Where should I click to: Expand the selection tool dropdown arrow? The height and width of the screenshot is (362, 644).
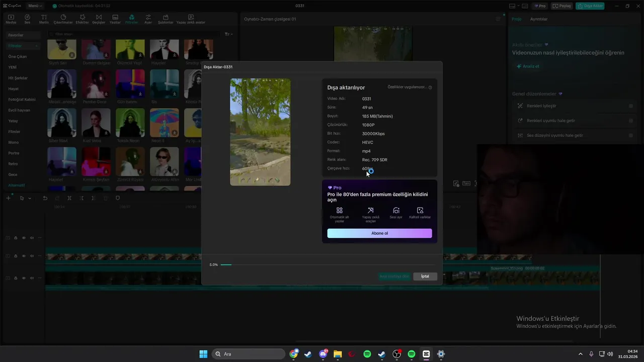pyautogui.click(x=30, y=198)
